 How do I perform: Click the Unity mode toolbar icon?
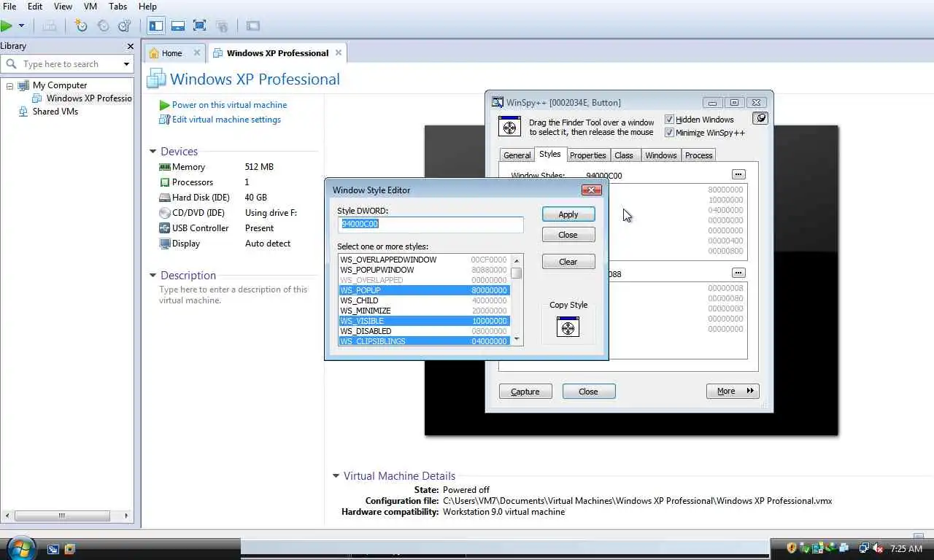(x=222, y=26)
